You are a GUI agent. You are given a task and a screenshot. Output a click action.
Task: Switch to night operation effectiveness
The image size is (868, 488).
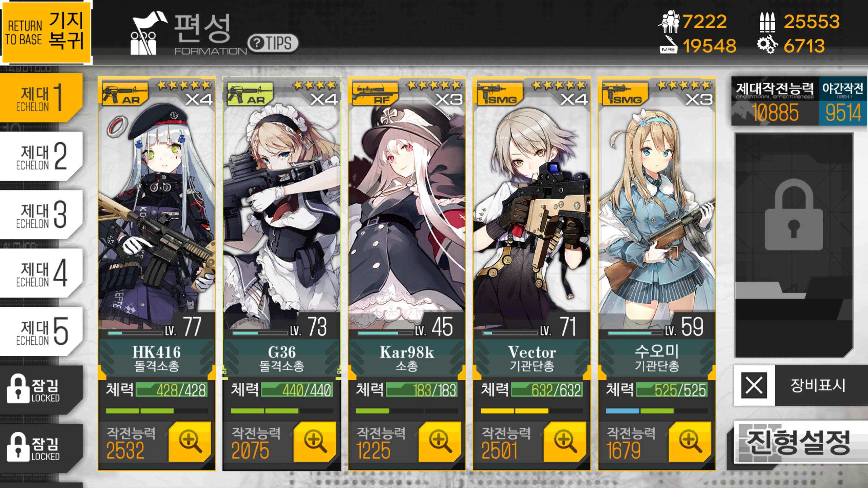[843, 101]
